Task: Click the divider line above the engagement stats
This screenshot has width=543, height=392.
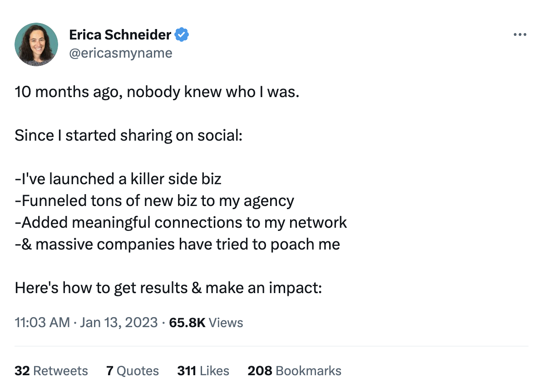Action: [271, 347]
